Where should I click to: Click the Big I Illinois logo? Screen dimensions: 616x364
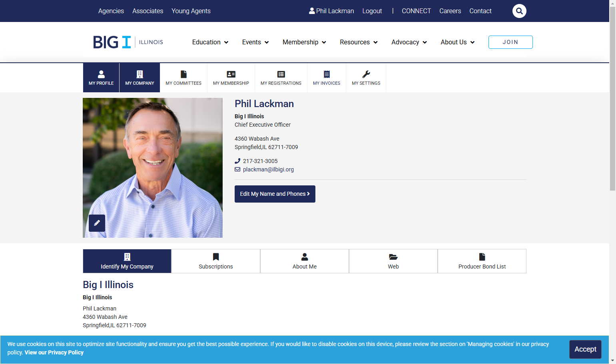[x=128, y=42]
